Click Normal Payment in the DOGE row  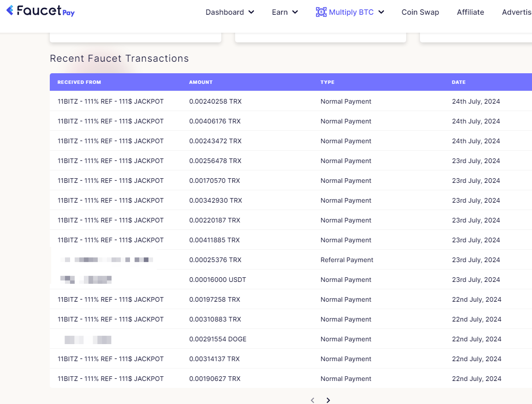click(346, 339)
